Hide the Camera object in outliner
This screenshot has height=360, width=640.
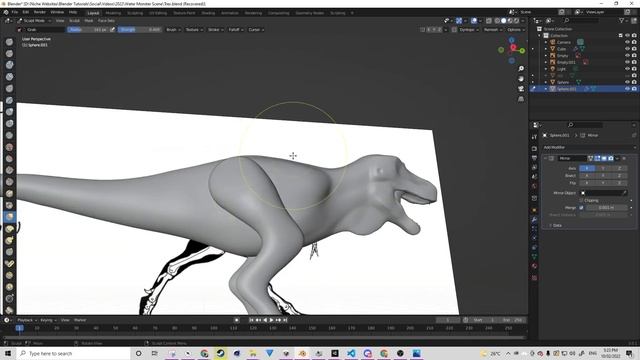coord(627,42)
